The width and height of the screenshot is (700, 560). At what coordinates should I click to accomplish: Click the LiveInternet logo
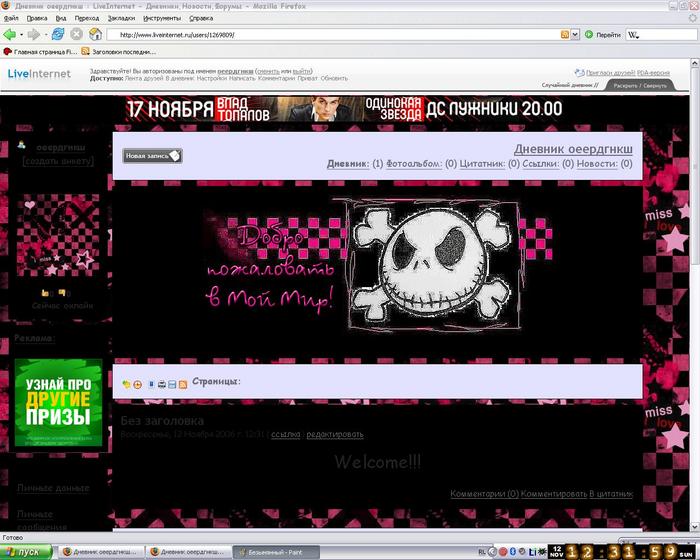click(39, 74)
